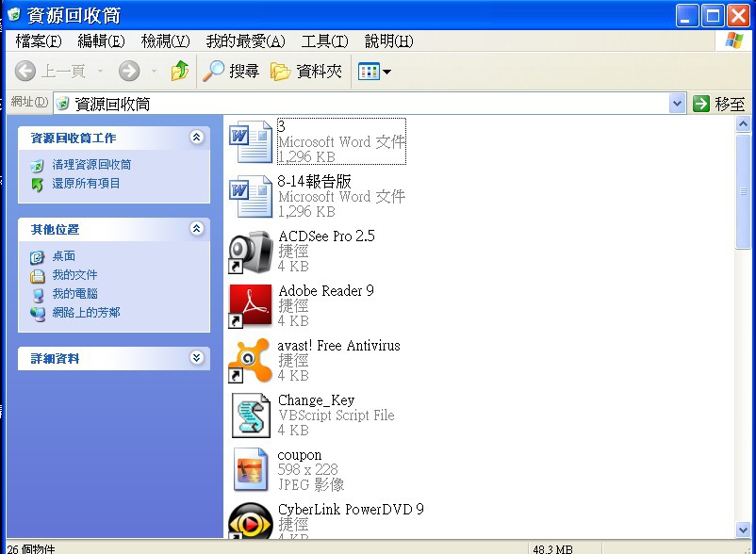Select the 8-14報告版 Word document icon

[x=250, y=197]
